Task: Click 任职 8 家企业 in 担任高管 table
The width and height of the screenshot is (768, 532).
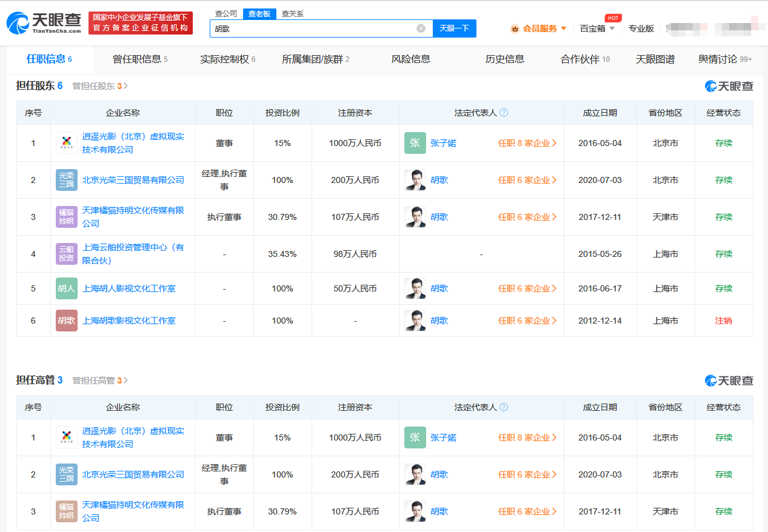Action: (x=527, y=437)
